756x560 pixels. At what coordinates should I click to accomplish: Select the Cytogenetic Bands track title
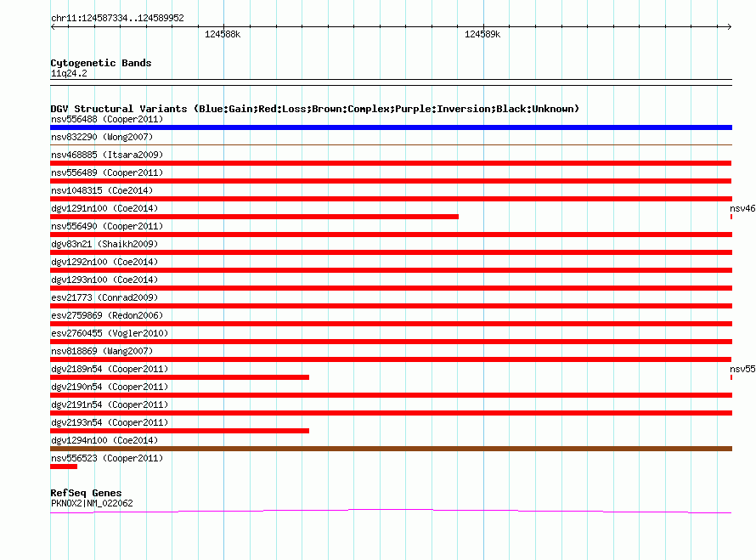pyautogui.click(x=101, y=63)
